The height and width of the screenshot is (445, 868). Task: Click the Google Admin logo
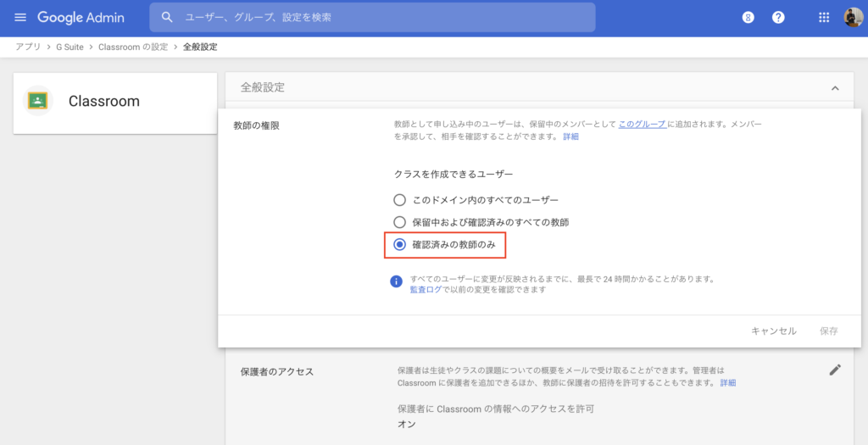pos(81,18)
